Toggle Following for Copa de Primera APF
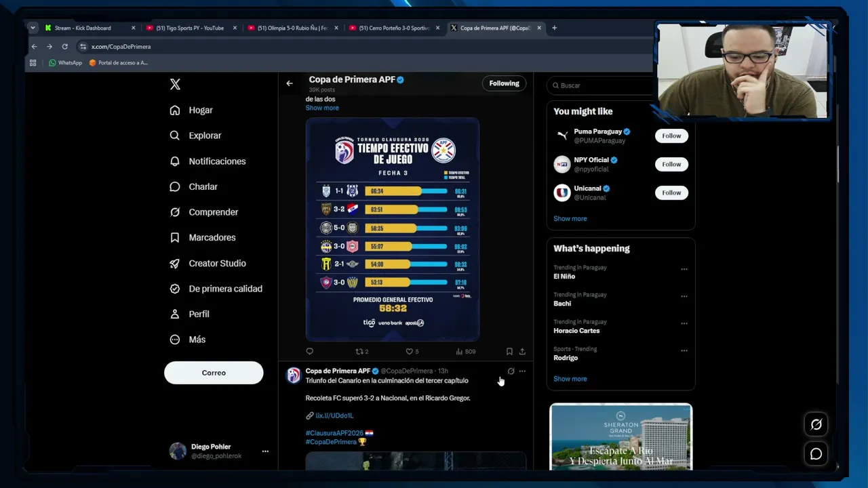This screenshot has height=488, width=868. click(x=504, y=83)
